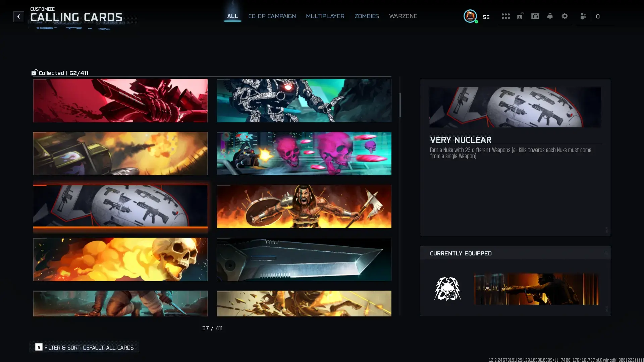The width and height of the screenshot is (644, 362).
Task: Click the currently equipped wolf emblem
Action: [x=448, y=289]
